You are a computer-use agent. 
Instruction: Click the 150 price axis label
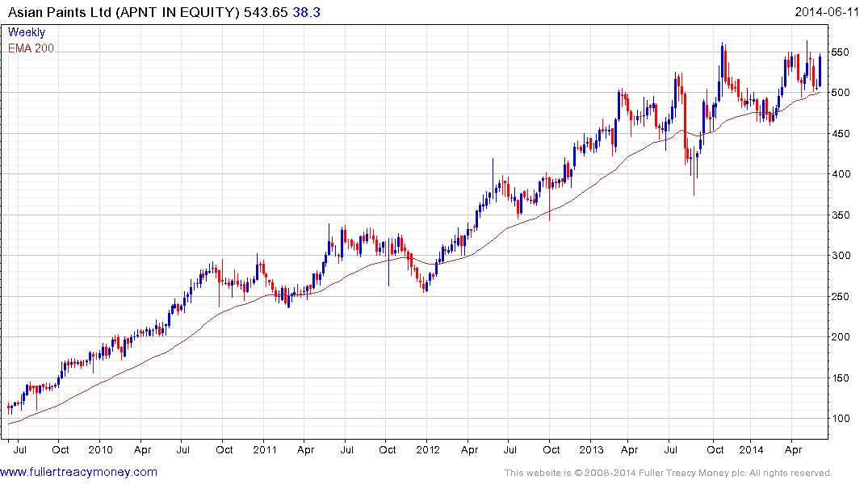coord(841,378)
